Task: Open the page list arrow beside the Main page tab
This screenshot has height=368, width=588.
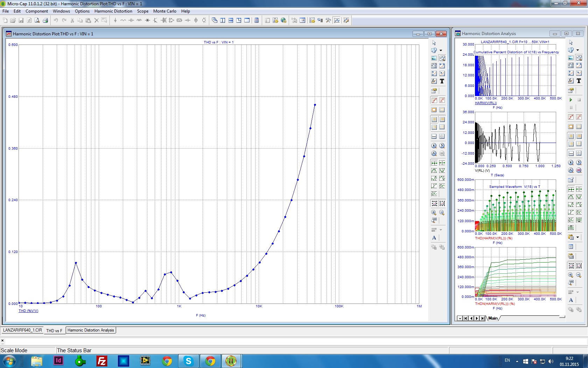Action: coord(460,318)
